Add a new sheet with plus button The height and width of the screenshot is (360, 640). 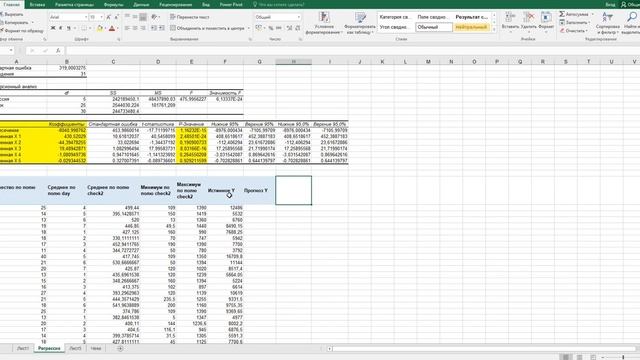pyautogui.click(x=120, y=348)
